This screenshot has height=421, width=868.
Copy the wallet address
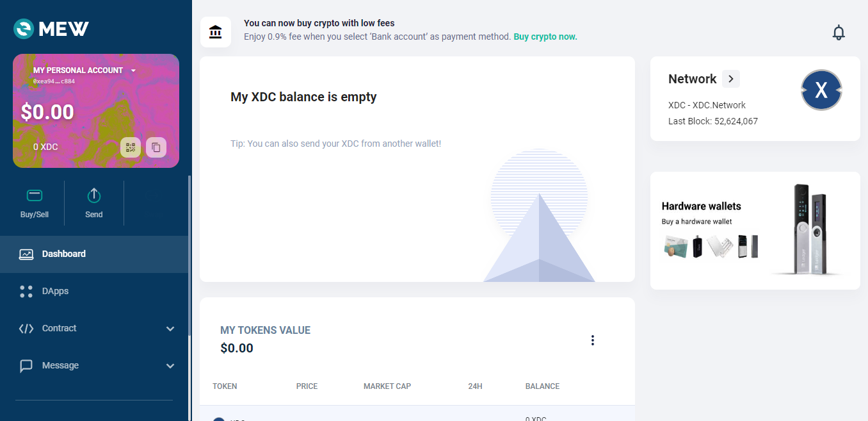click(156, 147)
